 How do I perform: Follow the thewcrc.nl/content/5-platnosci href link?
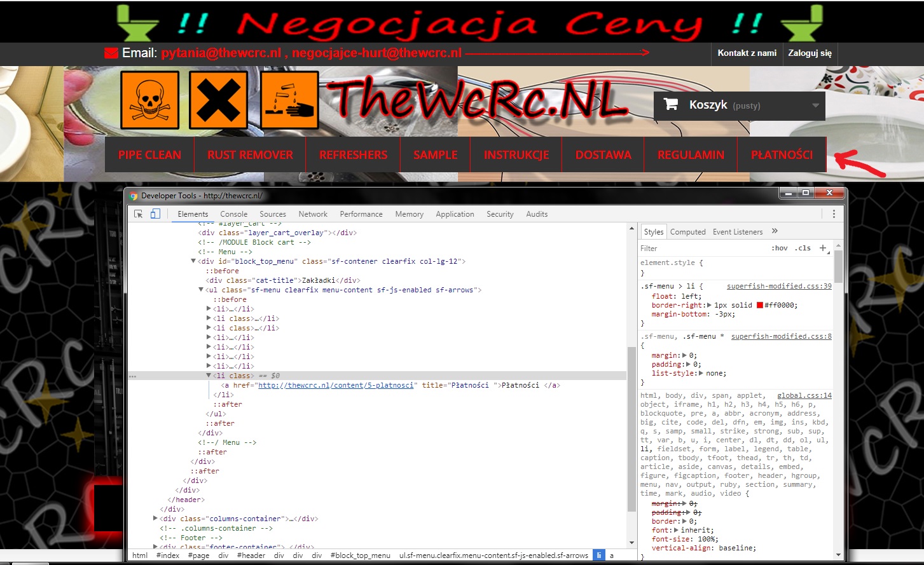coord(336,385)
